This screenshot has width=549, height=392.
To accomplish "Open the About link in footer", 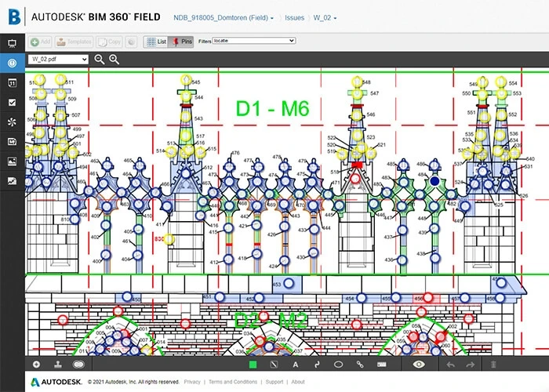I will click(298, 382).
